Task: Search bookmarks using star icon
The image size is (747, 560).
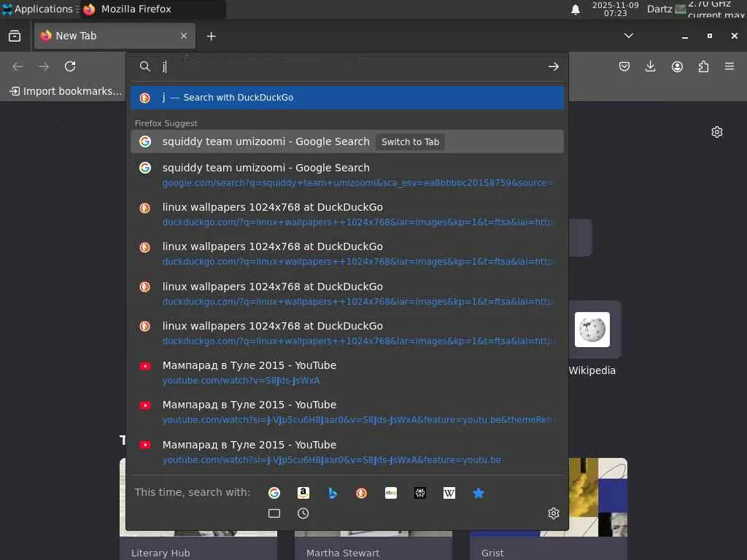Action: pyautogui.click(x=479, y=493)
